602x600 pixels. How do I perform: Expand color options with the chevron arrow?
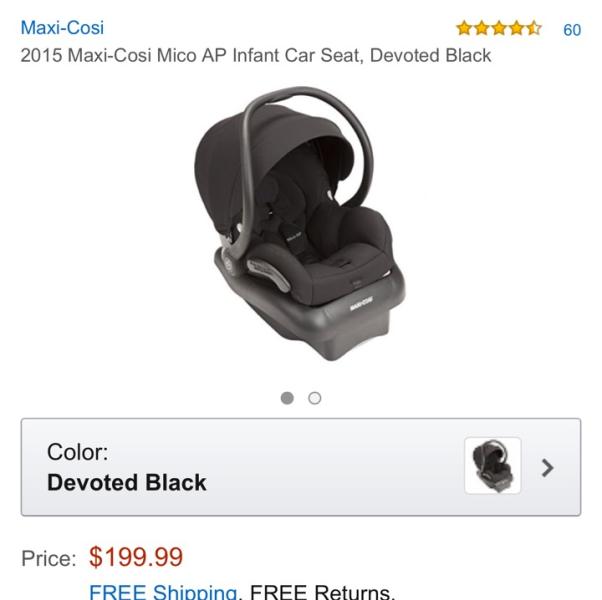[547, 468]
